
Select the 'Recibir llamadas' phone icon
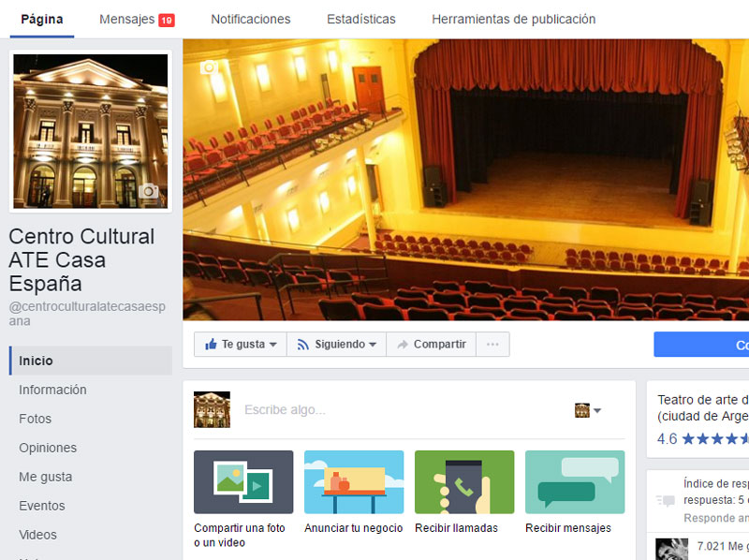(464, 482)
